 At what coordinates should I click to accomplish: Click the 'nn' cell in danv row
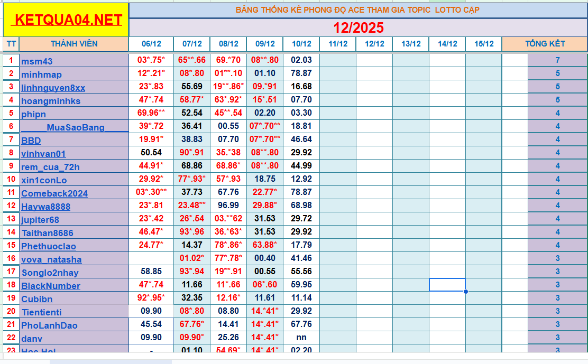(x=301, y=338)
